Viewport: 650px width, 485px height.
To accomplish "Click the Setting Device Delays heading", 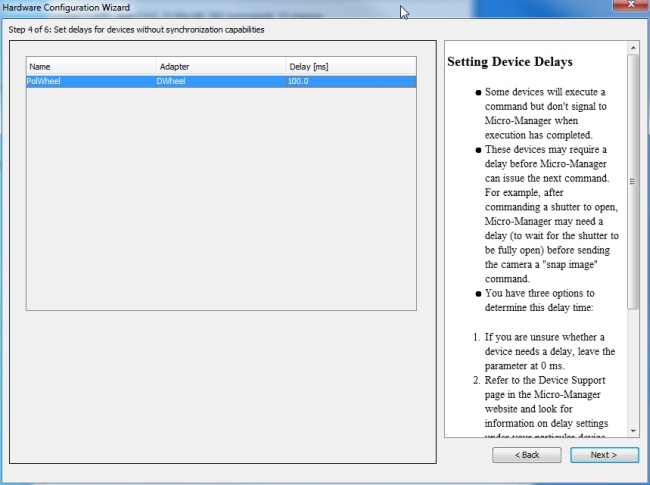I will tap(510, 62).
